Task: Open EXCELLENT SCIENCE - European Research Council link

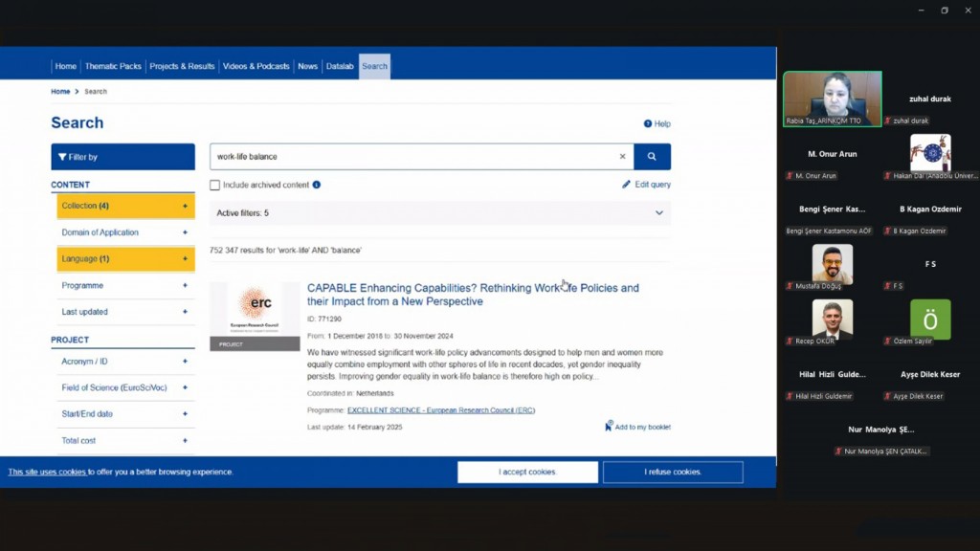Action: point(441,410)
